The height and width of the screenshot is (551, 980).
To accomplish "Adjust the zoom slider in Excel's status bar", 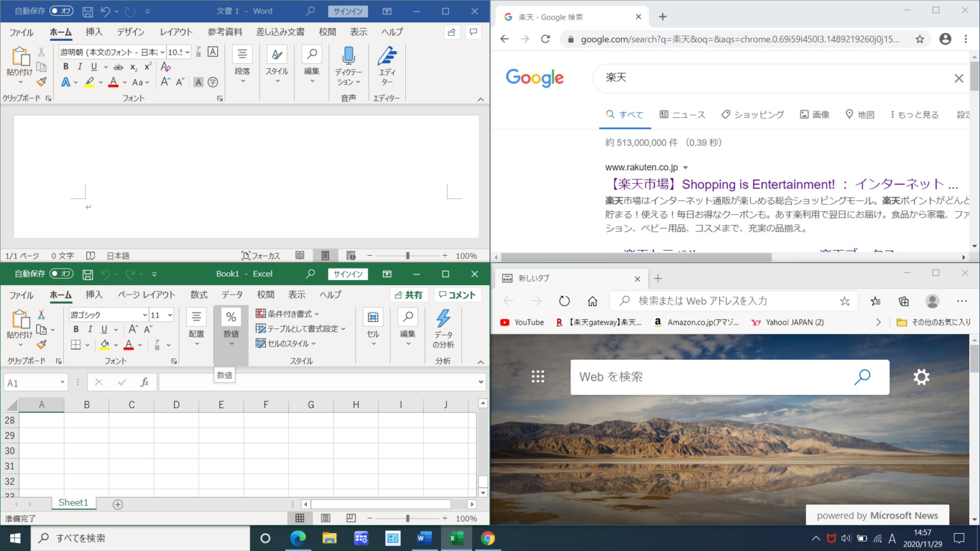I will click(408, 518).
